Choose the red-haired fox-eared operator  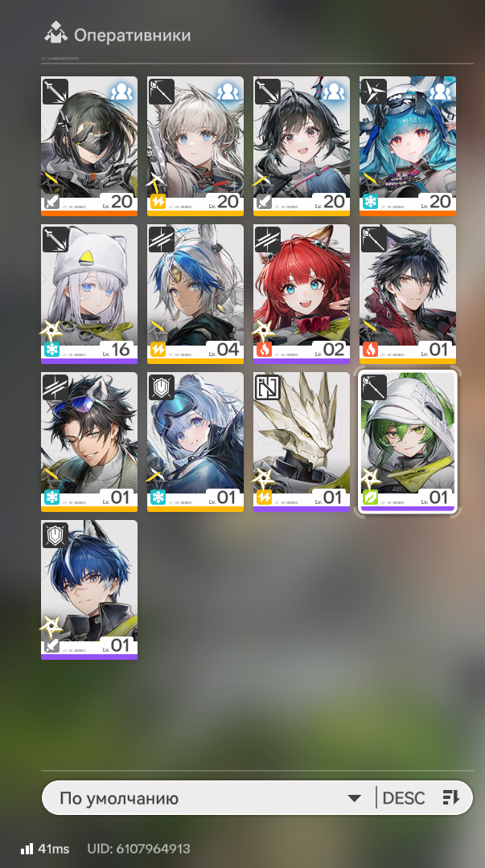click(302, 294)
